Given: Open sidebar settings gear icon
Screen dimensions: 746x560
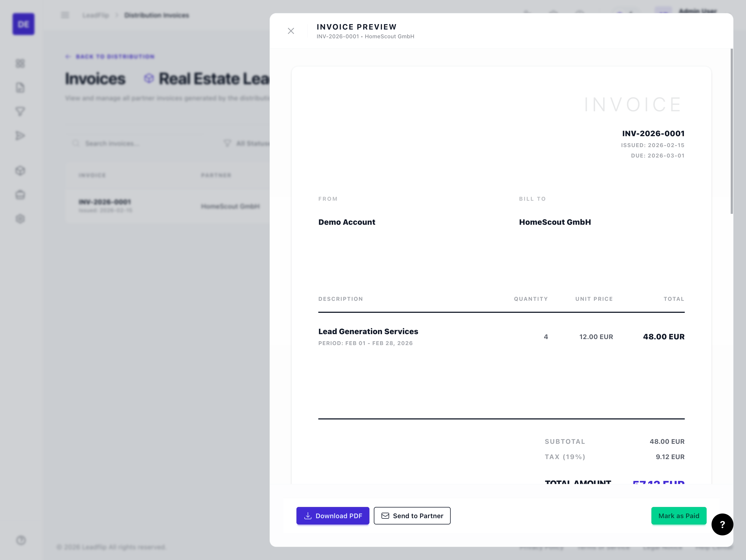Looking at the screenshot, I should click(20, 219).
